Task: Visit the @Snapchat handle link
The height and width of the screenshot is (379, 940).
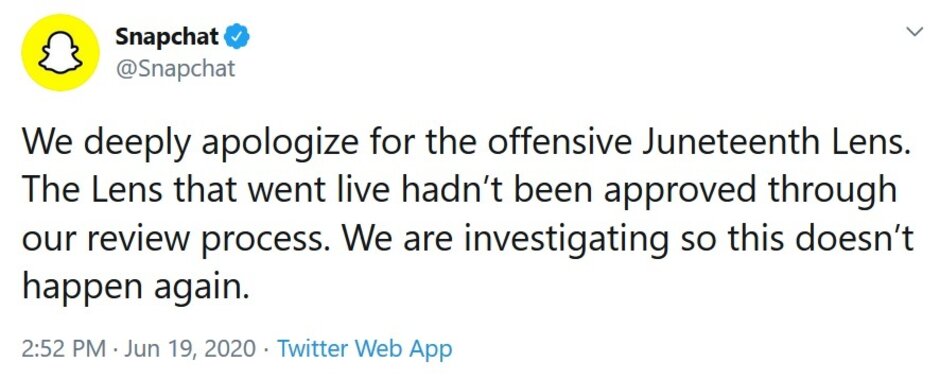Action: click(x=175, y=68)
